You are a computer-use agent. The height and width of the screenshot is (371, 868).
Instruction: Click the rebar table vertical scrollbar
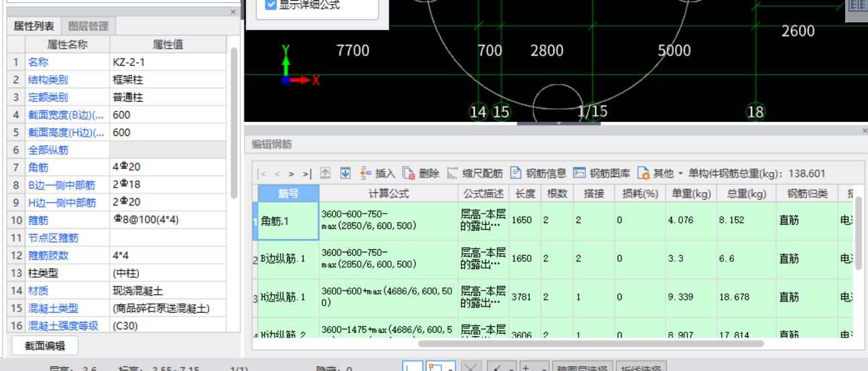[859, 233]
